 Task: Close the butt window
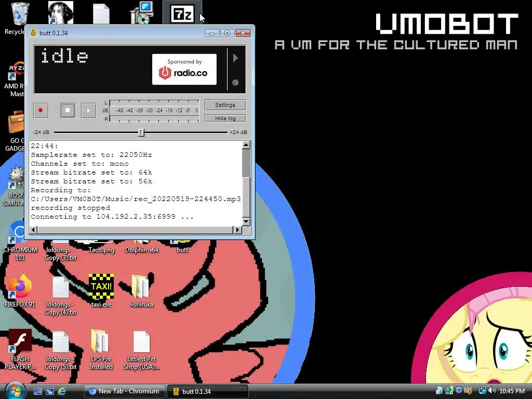click(x=243, y=33)
